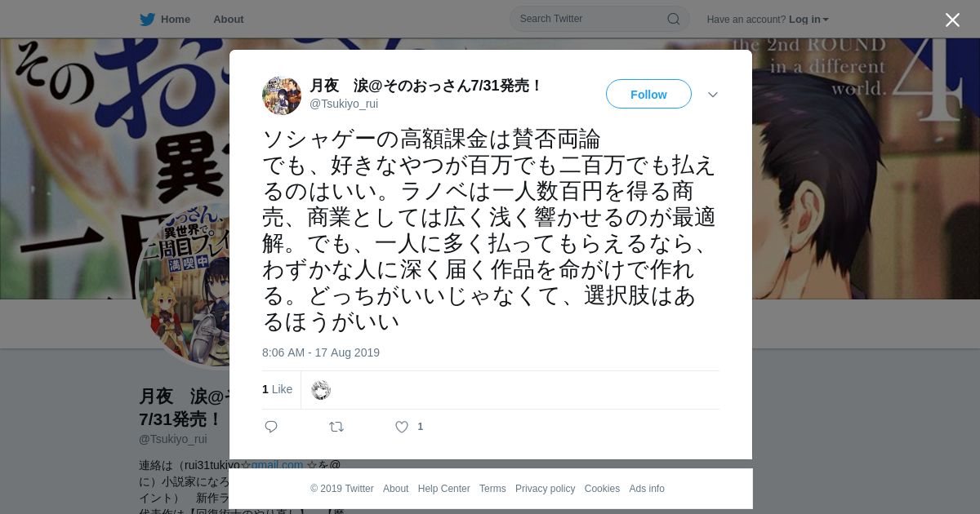980x514 pixels.
Task: Open the 8:06 AM - 17 Aug 2019 timestamp
Action: (x=321, y=352)
